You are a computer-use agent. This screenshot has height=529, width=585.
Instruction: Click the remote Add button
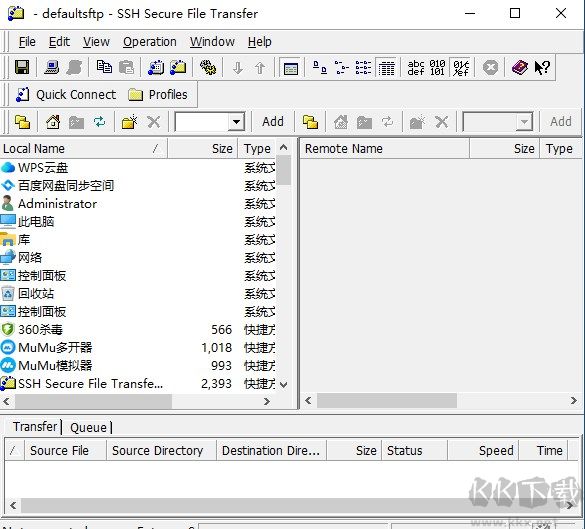point(561,122)
